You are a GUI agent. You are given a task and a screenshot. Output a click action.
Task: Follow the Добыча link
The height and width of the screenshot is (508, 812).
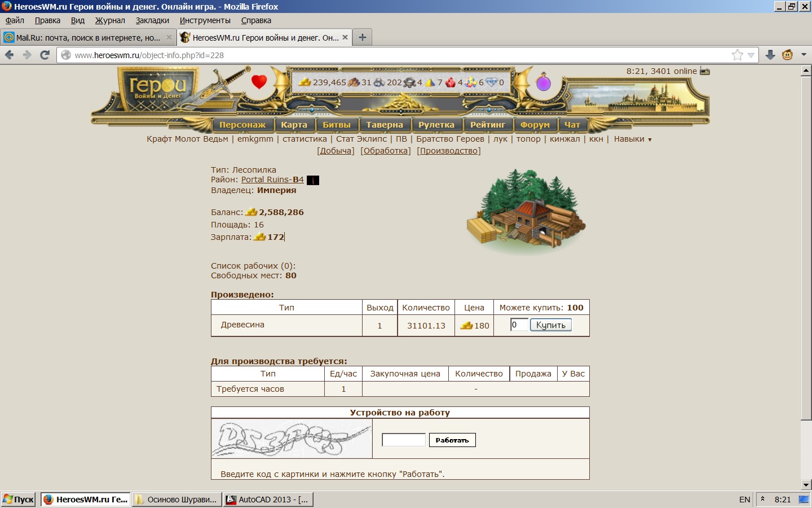click(336, 151)
